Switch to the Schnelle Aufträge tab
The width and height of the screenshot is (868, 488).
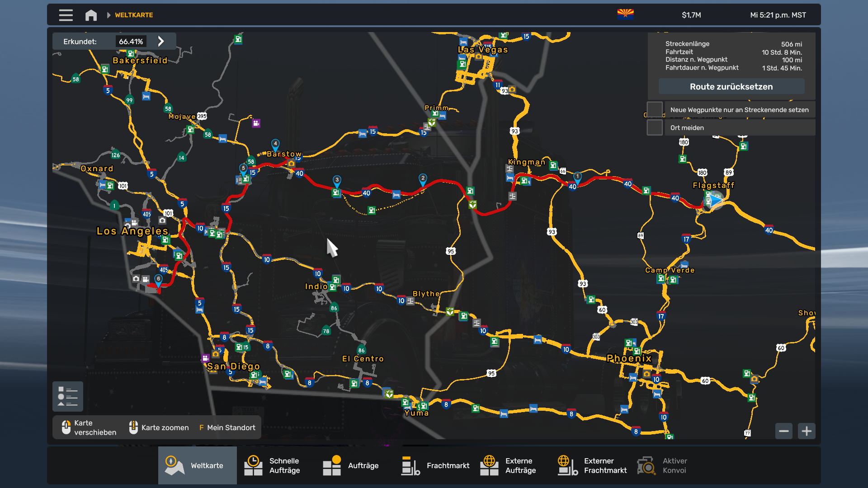click(276, 465)
